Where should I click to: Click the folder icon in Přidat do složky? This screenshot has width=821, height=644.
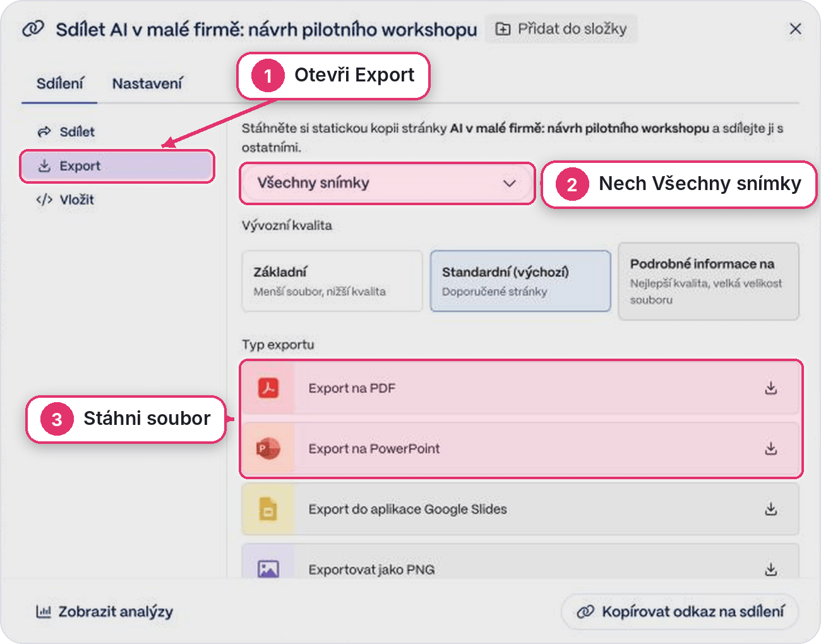[503, 29]
